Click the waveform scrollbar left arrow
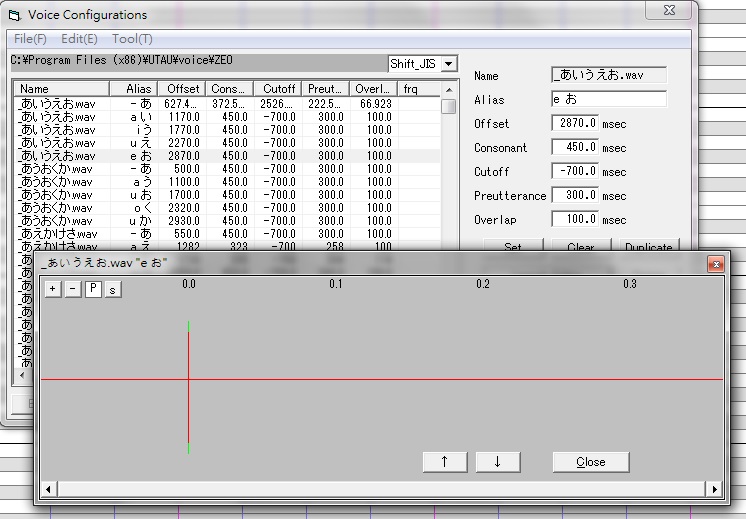746x519 pixels. pos(49,489)
